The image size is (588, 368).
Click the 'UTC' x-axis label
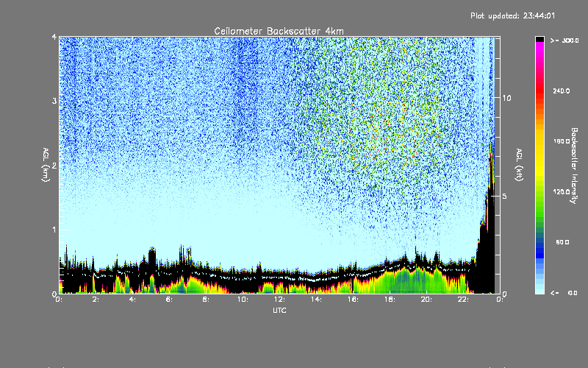click(x=279, y=310)
